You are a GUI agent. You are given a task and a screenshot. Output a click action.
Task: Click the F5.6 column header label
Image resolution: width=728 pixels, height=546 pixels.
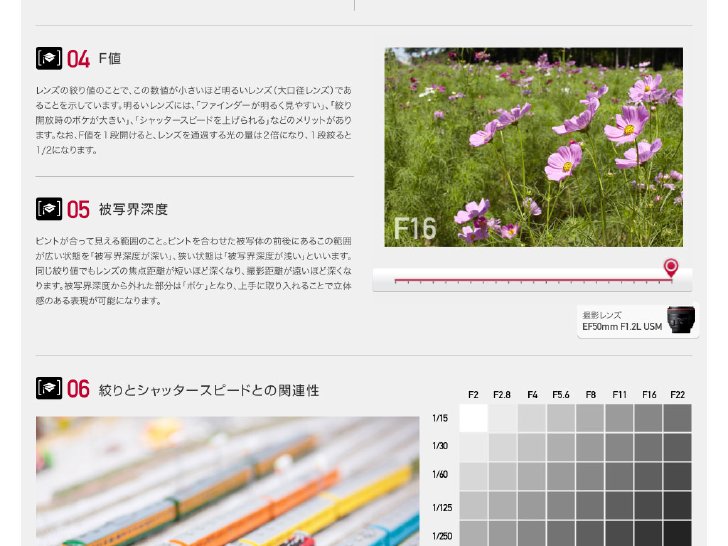pos(560,395)
